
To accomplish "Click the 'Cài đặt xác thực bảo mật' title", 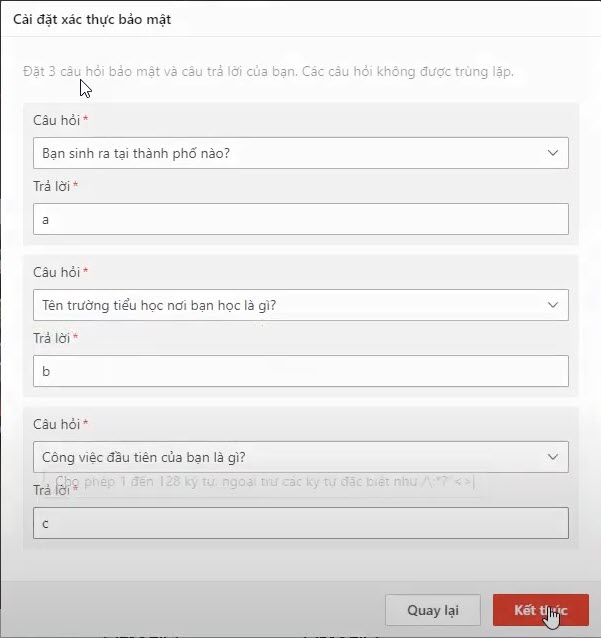I will click(x=98, y=19).
